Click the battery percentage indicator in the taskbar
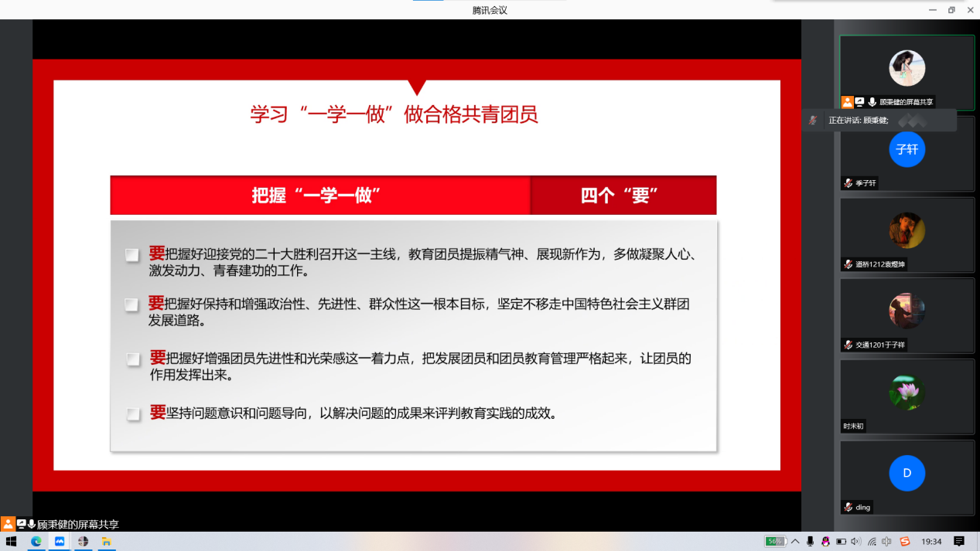 point(775,542)
